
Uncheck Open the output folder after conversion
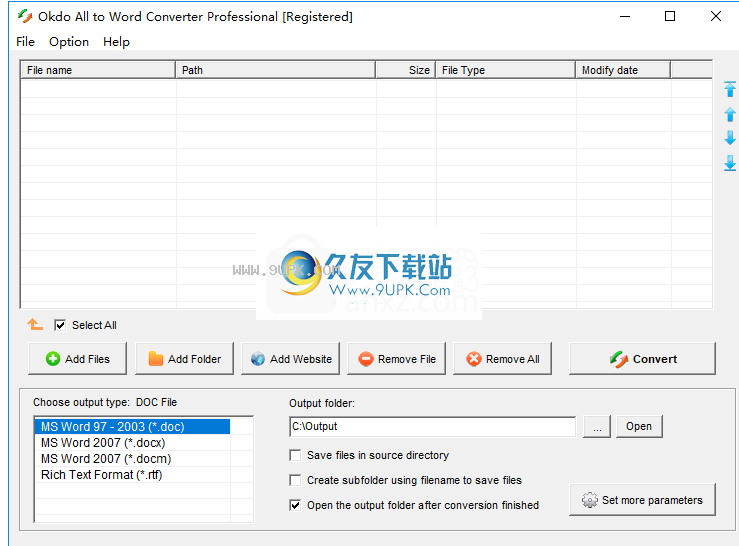tap(295, 505)
